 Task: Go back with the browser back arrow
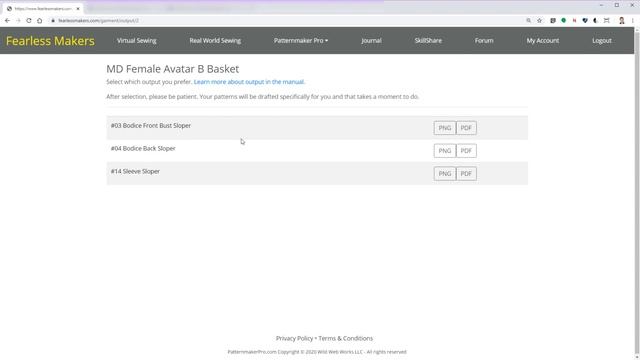(x=7, y=20)
